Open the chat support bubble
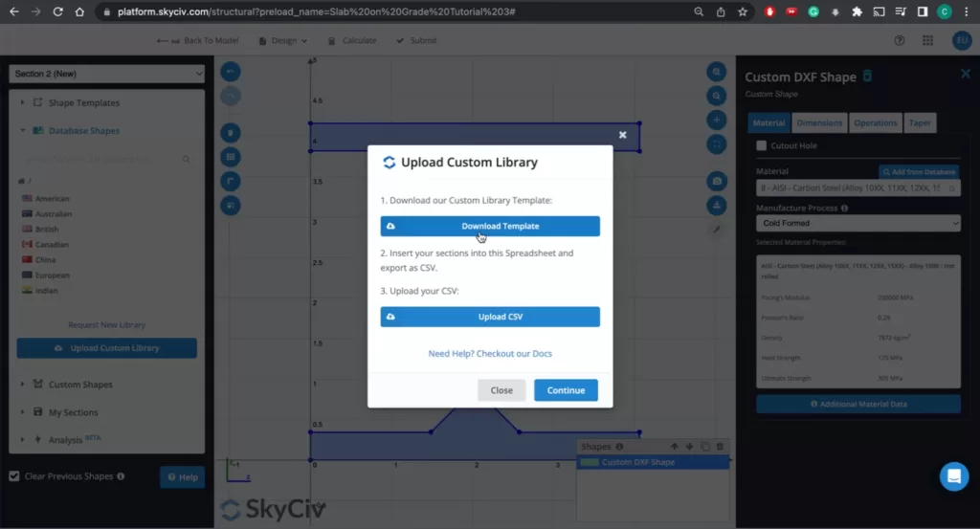This screenshot has width=980, height=529. (954, 476)
